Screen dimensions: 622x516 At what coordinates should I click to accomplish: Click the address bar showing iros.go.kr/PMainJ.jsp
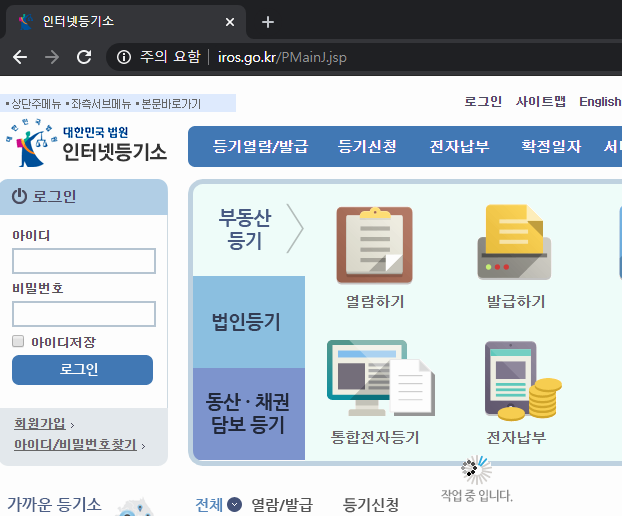[x=282, y=57]
